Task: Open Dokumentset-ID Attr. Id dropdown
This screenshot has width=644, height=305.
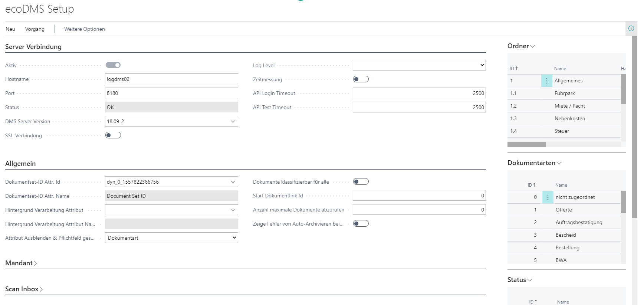Action: (233, 182)
